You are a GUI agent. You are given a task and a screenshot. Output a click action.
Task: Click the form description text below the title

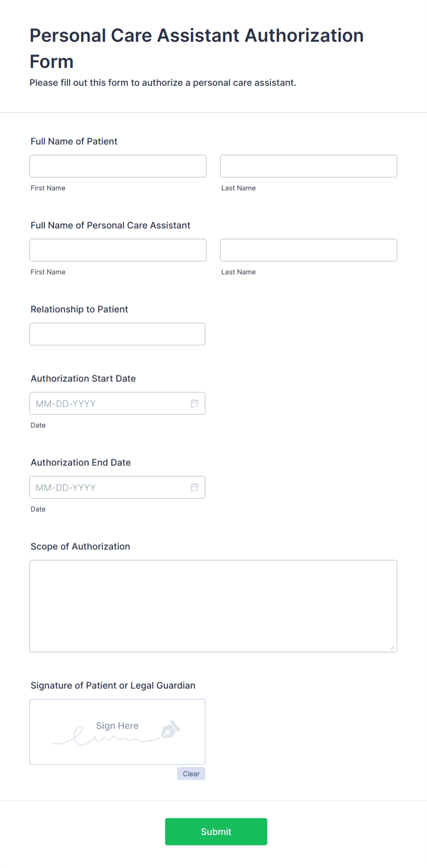pos(163,83)
